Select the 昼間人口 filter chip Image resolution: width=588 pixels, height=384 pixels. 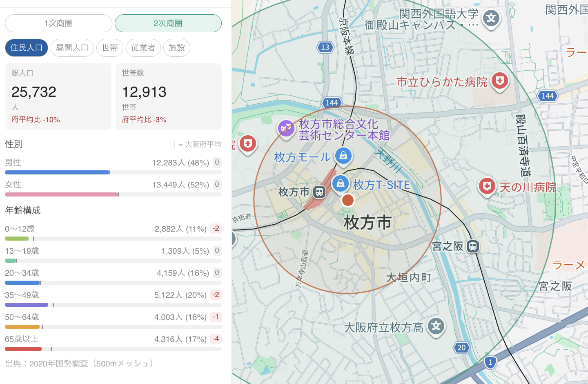[x=72, y=48]
